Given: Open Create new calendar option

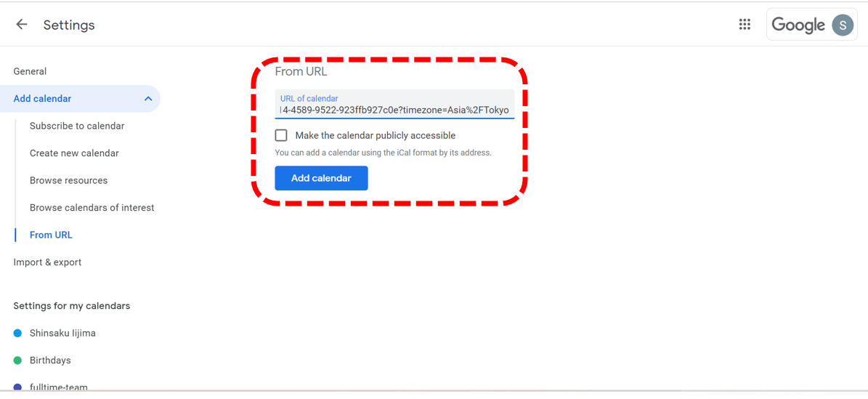Looking at the screenshot, I should (x=74, y=153).
